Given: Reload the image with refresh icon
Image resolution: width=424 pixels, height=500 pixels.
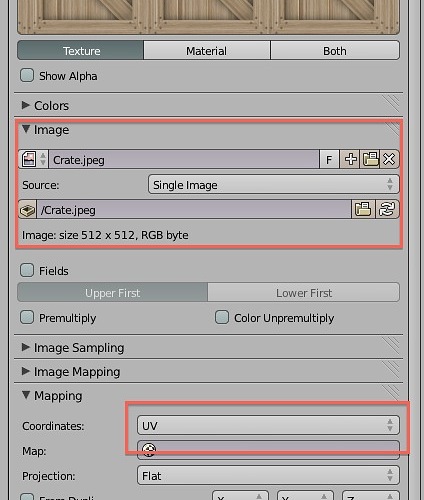Looking at the screenshot, I should (387, 210).
